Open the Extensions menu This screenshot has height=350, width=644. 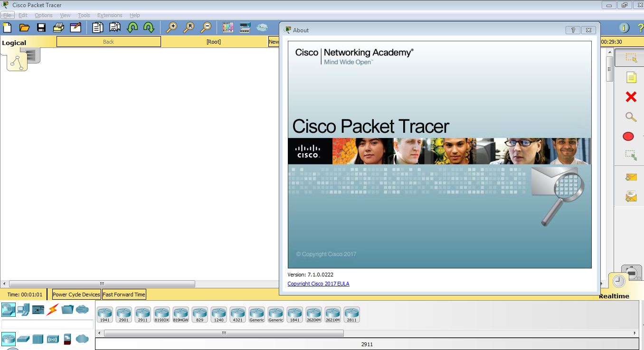pyautogui.click(x=110, y=15)
